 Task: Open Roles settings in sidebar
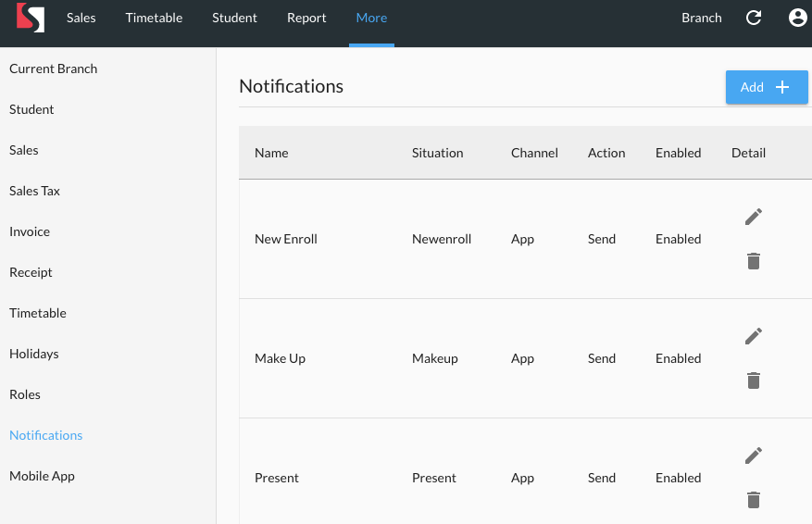click(25, 394)
